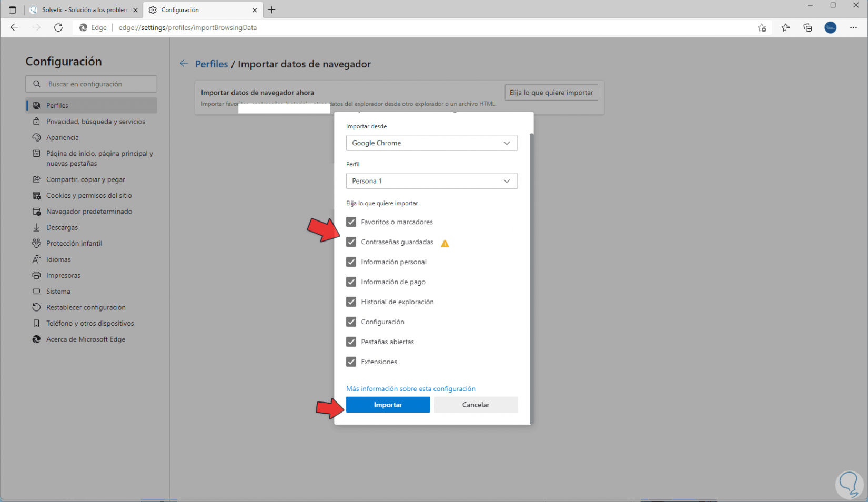The image size is (868, 502).
Task: Click the Apariencia sidebar icon
Action: (x=36, y=137)
